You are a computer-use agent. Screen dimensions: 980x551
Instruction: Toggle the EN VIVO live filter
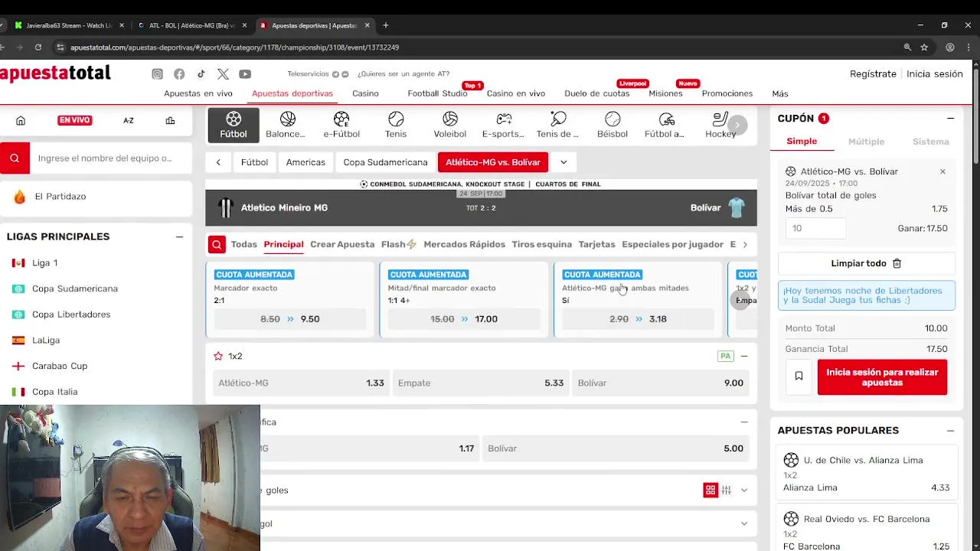click(x=74, y=120)
